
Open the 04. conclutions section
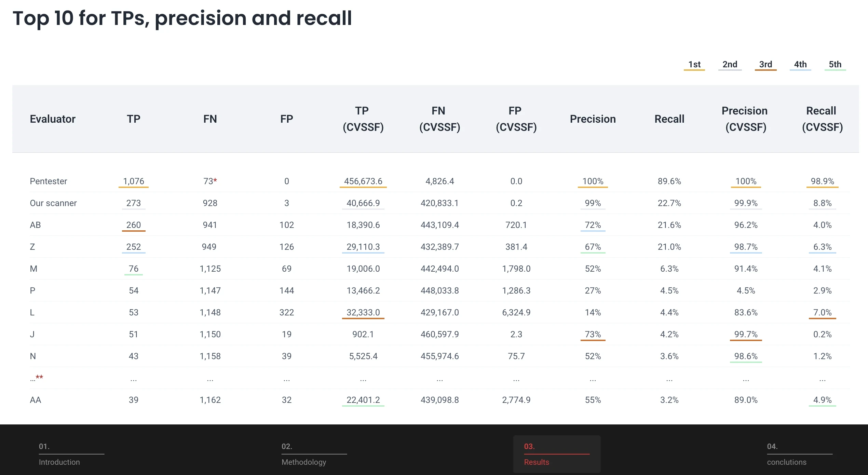point(800,454)
